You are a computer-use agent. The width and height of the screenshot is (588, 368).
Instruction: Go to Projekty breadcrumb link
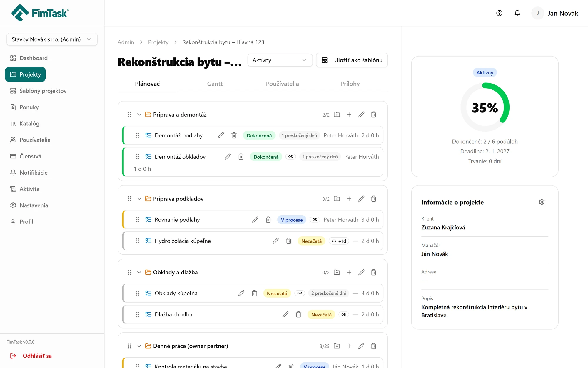point(158,42)
